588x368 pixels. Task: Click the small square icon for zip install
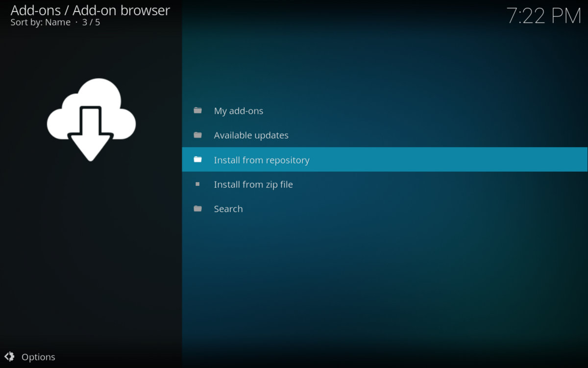[197, 184]
